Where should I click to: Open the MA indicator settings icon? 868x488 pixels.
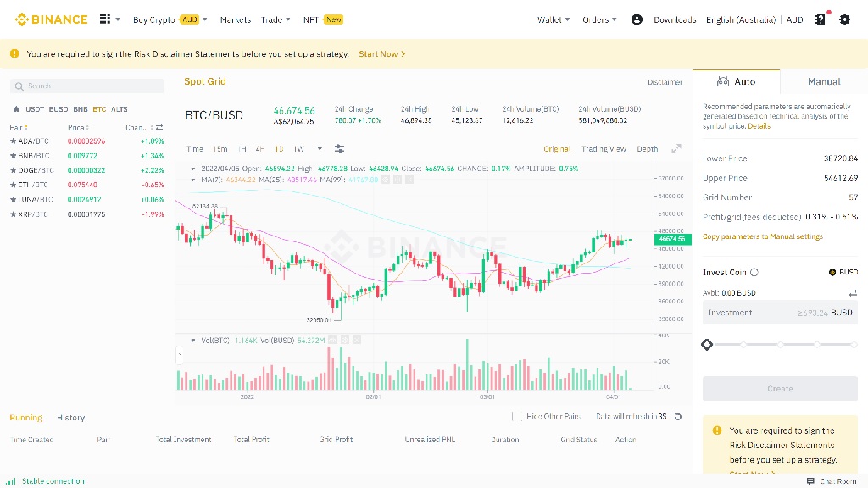coord(398,180)
